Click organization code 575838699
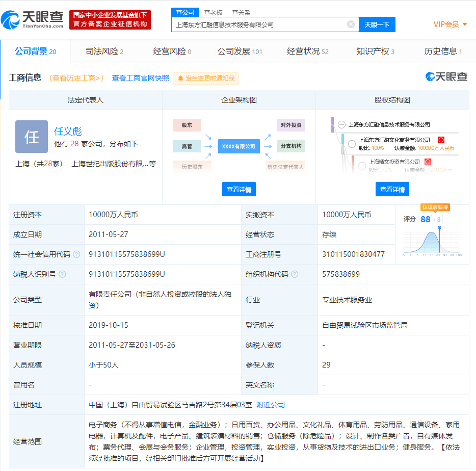 pyautogui.click(x=340, y=274)
